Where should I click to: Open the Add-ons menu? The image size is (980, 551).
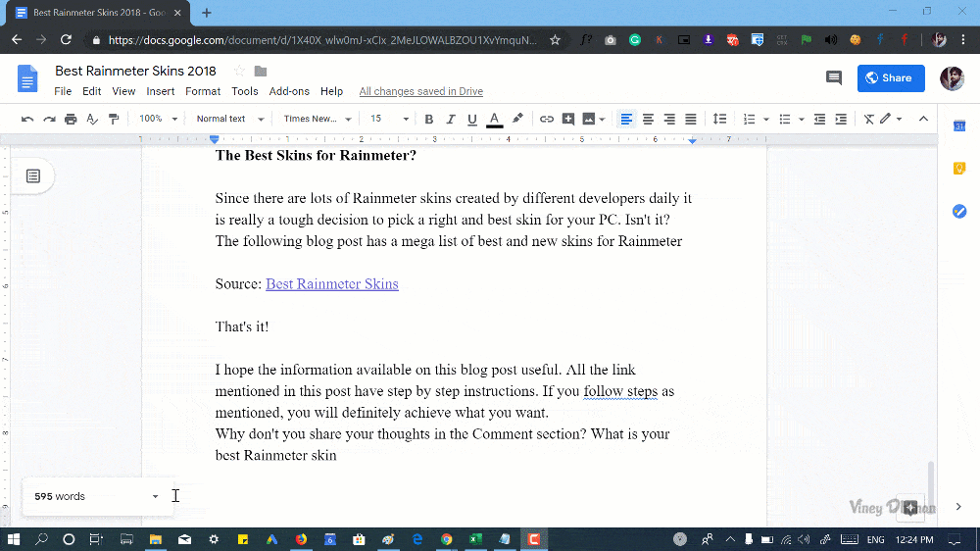(x=289, y=91)
